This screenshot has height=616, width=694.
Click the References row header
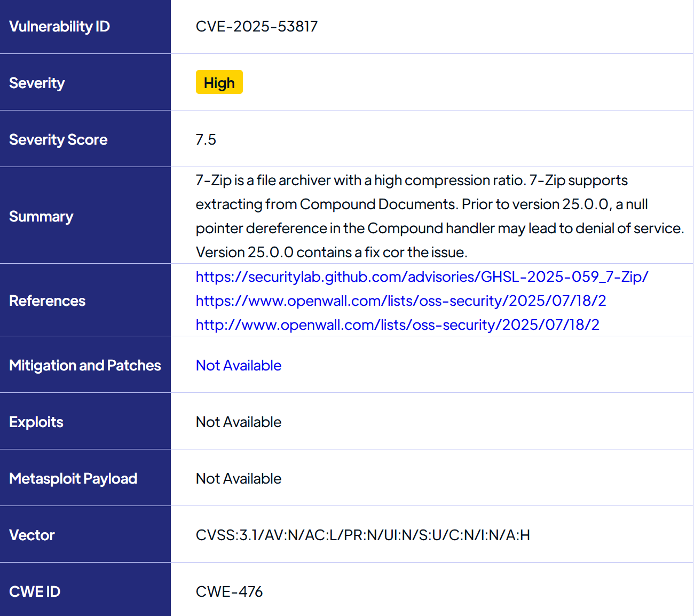[x=85, y=300]
